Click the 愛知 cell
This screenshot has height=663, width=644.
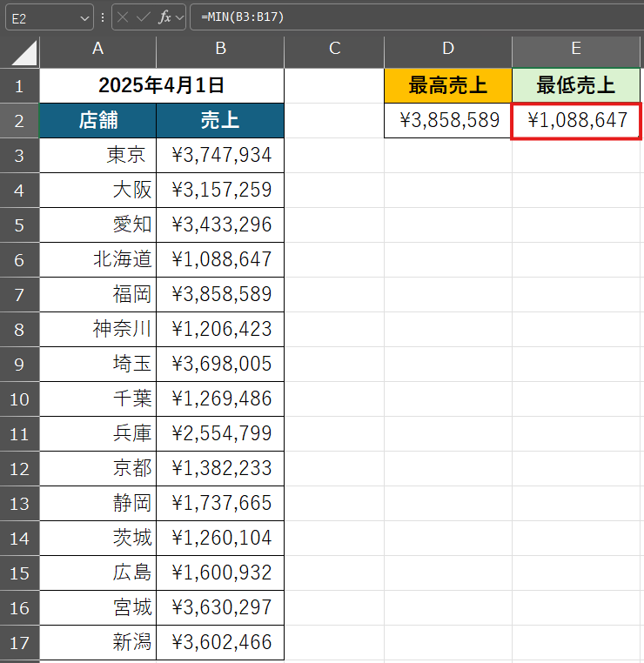(x=98, y=225)
